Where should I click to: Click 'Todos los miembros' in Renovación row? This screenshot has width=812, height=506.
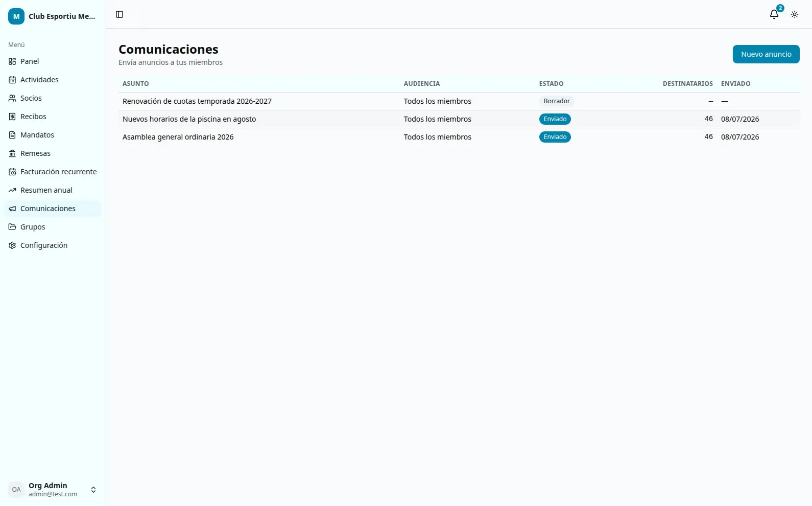[x=438, y=101]
